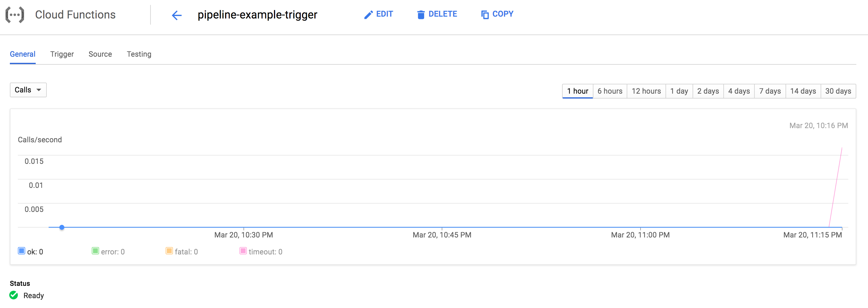Click the pencil Edit icon
The height and width of the screenshot is (308, 868).
(368, 15)
